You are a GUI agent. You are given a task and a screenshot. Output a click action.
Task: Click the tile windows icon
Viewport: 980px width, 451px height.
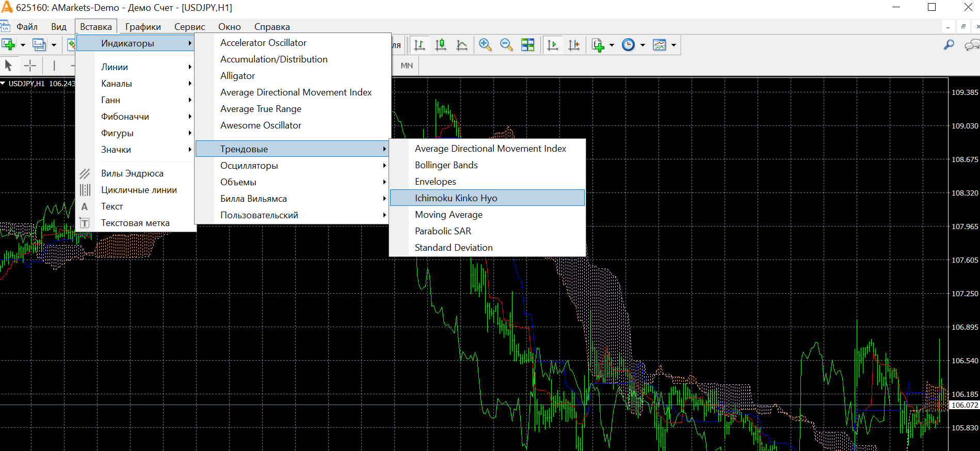(x=527, y=45)
